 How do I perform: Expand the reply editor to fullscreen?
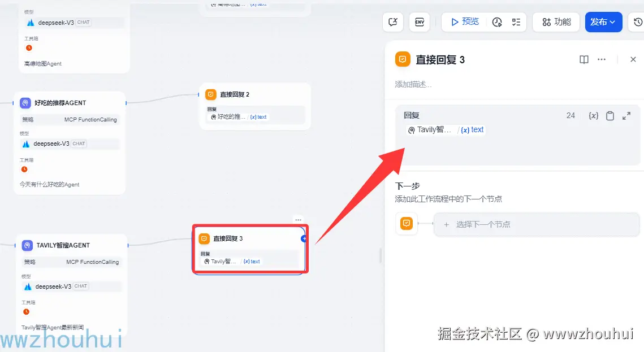point(626,116)
